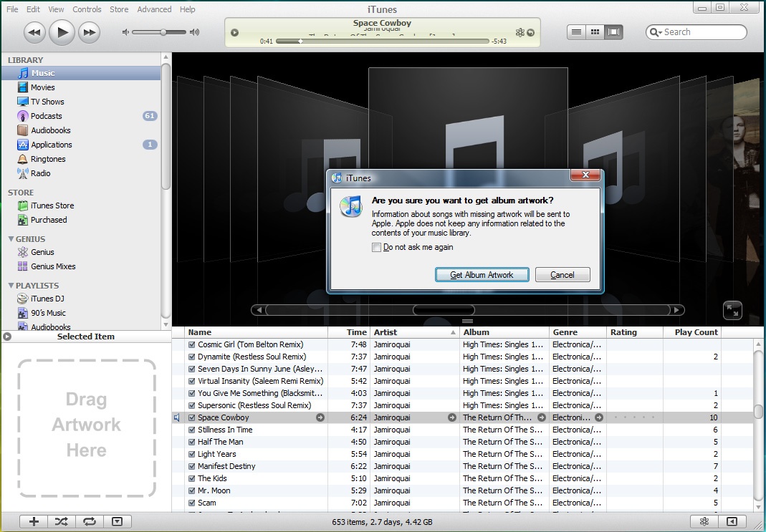
Task: Sort the list by Play Count
Action: 691,332
